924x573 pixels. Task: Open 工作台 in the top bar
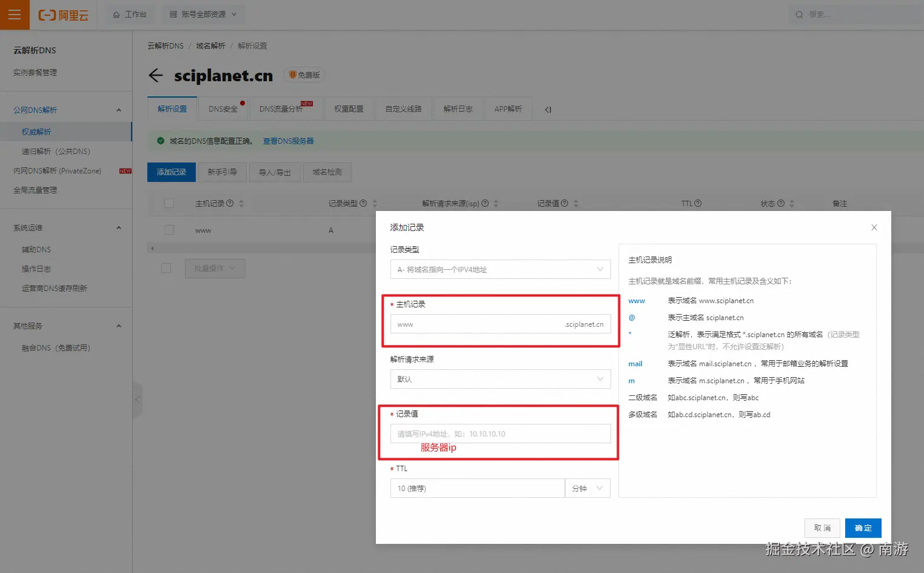click(130, 15)
